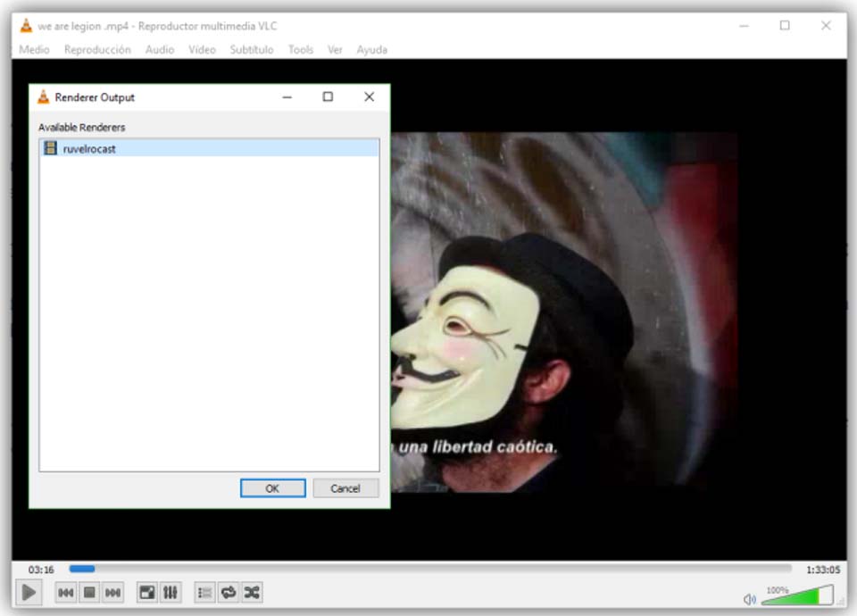Select ruvelrocast renderer in list
The width and height of the screenshot is (857, 616).
pos(209,148)
